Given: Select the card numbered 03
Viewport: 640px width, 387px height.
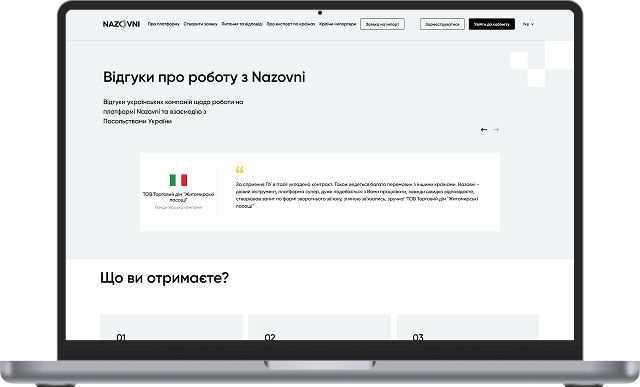Looking at the screenshot, I should point(468,327).
